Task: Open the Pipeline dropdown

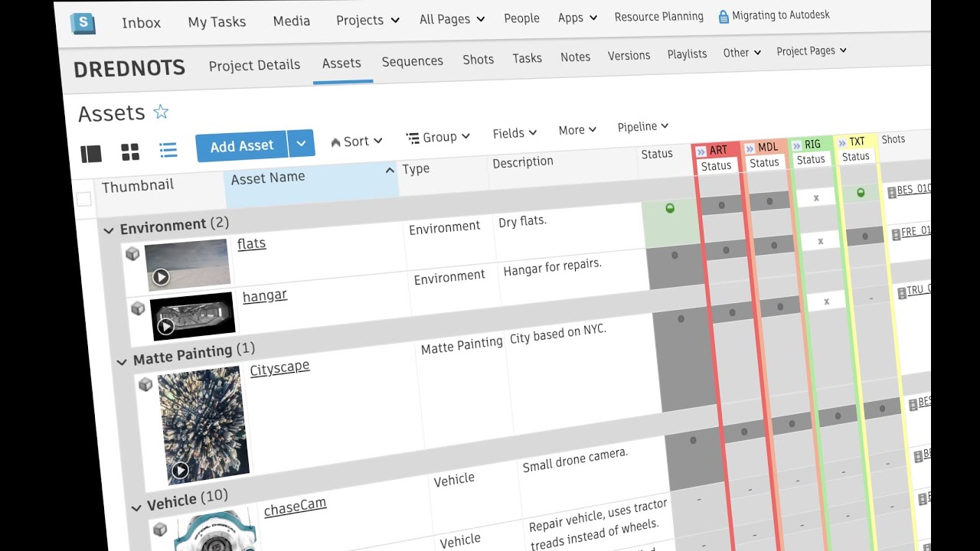Action: click(643, 127)
